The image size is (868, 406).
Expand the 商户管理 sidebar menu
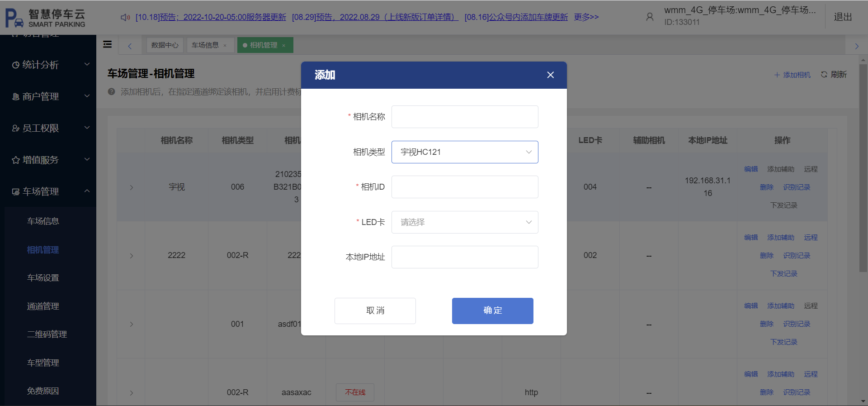(48, 96)
